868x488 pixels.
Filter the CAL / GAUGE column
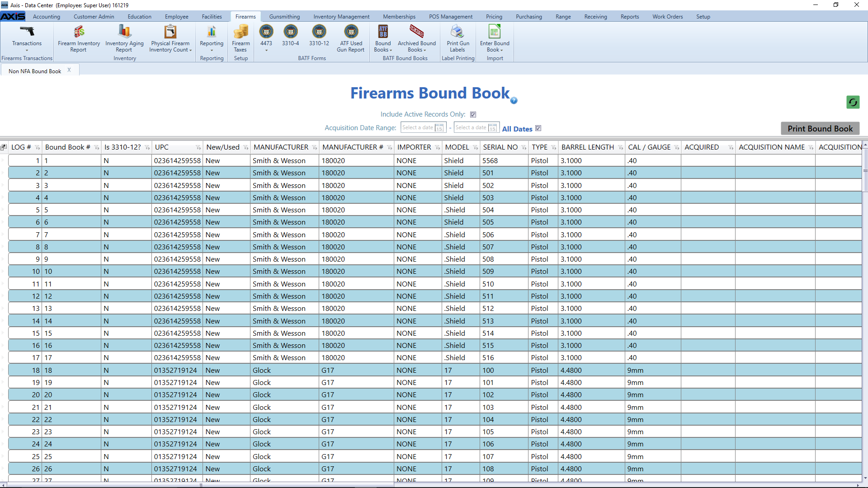click(677, 148)
